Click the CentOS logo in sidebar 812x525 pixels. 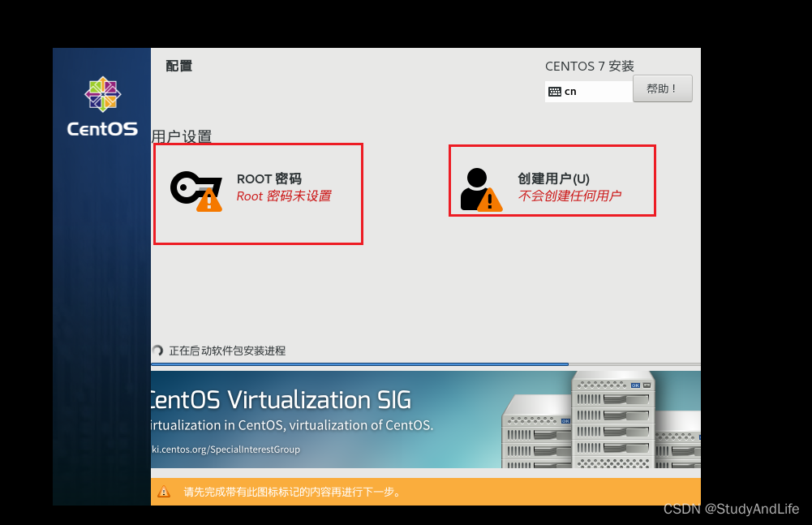click(102, 107)
